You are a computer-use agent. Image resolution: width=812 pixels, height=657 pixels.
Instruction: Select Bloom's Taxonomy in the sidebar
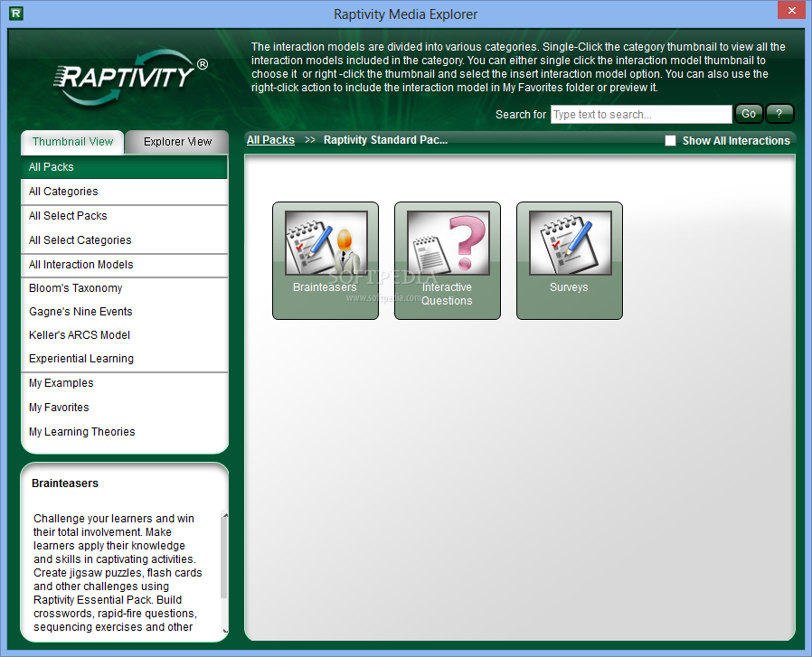pos(124,288)
